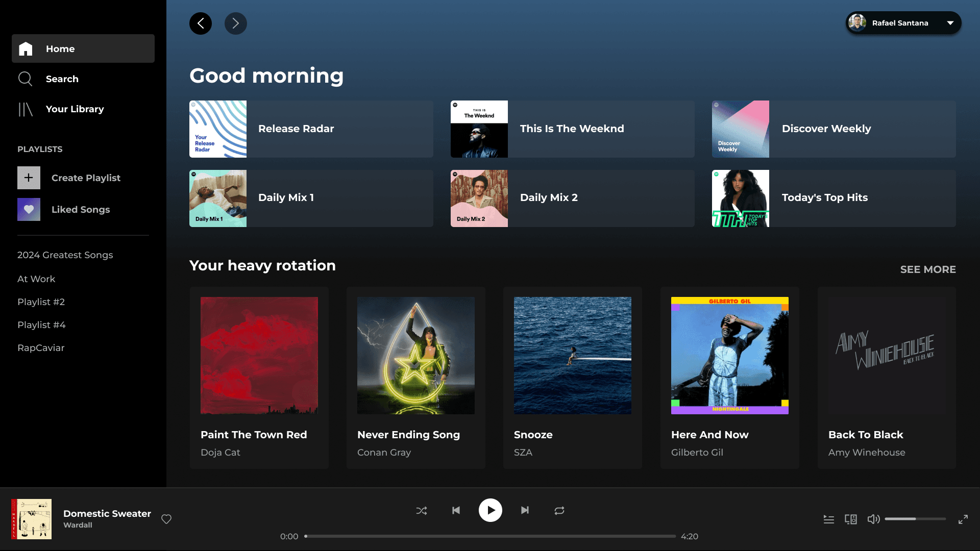
Task: Select Home in the sidebar
Action: point(60,48)
